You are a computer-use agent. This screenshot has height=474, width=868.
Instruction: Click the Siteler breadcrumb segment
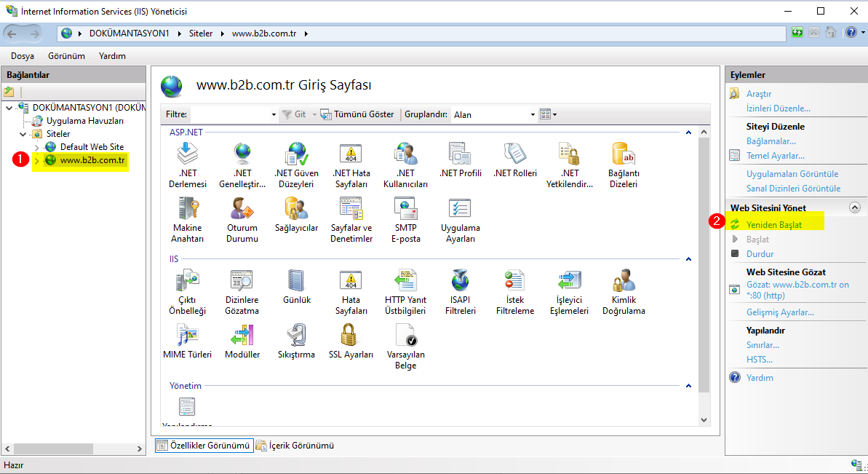tap(200, 33)
